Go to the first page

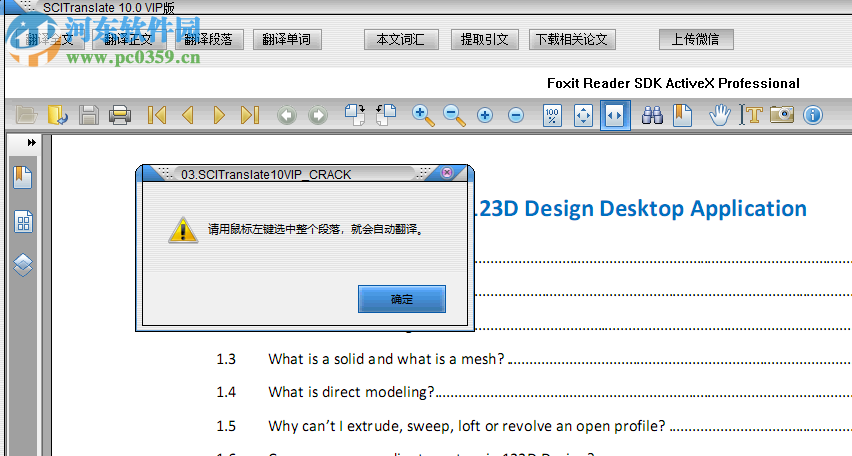click(157, 115)
